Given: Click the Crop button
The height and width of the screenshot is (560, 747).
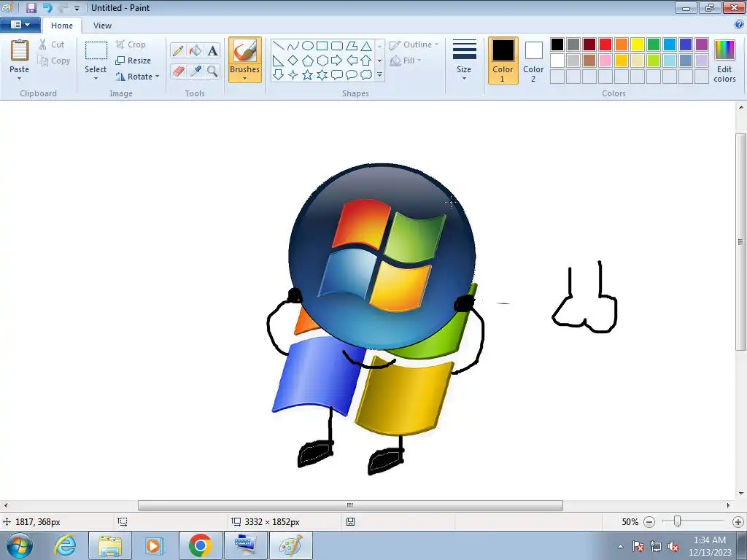Looking at the screenshot, I should pyautogui.click(x=131, y=44).
